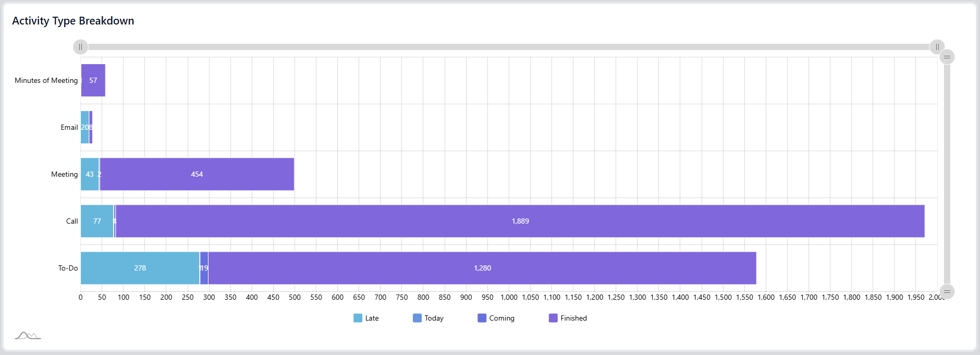The width and height of the screenshot is (980, 355).
Task: Click the horizontal scrollbar track at the top
Action: point(508,47)
